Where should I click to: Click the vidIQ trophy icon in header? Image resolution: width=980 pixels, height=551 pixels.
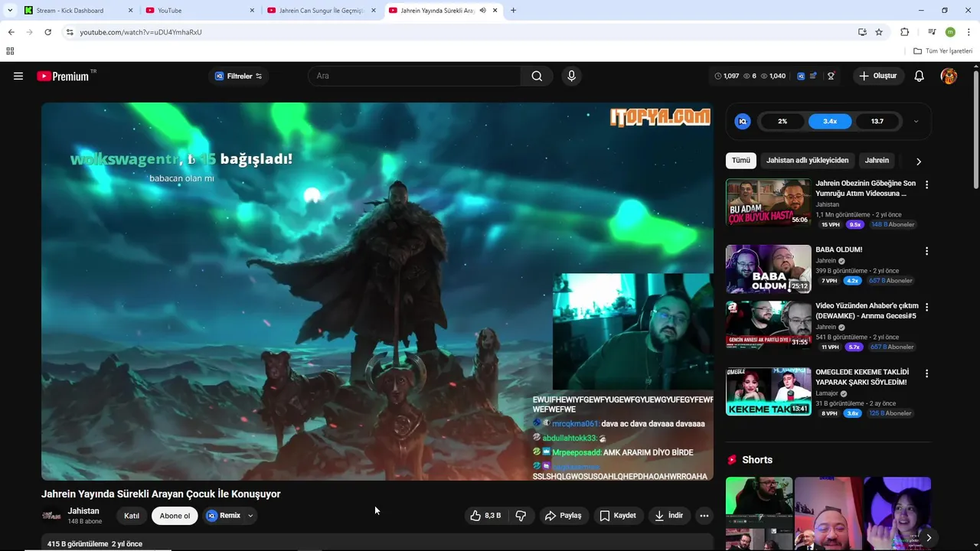pyautogui.click(x=831, y=76)
